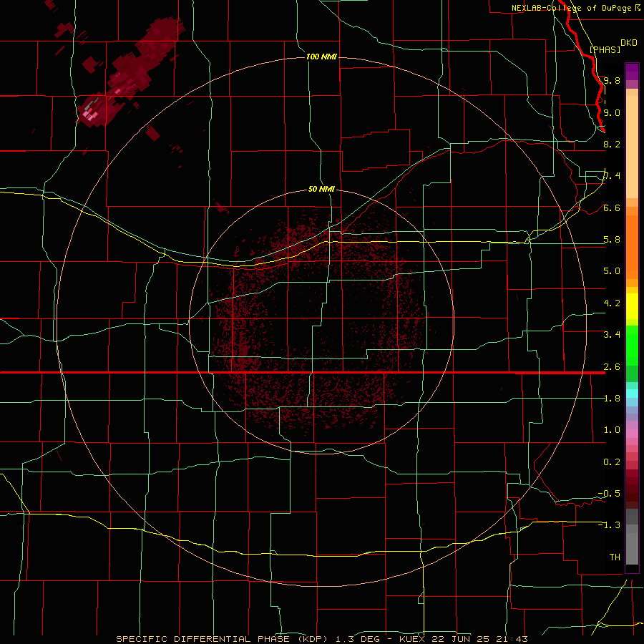Click the 100 NMI range ring label

coord(321,57)
